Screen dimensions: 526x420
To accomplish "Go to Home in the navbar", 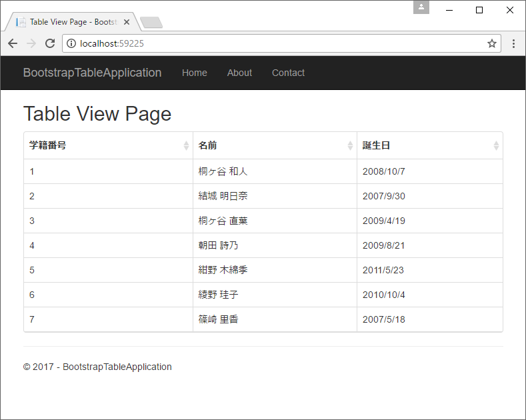I will pos(194,73).
